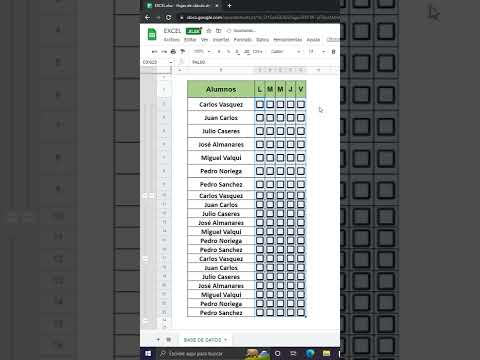This screenshot has width=480, height=360.
Task: Launch Edge from the taskbar
Action: click(x=310, y=353)
